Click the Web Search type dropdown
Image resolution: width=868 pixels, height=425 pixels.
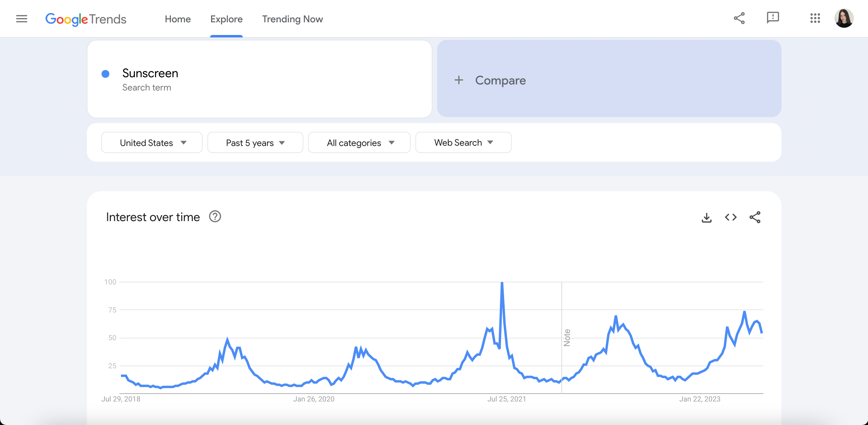tap(464, 142)
